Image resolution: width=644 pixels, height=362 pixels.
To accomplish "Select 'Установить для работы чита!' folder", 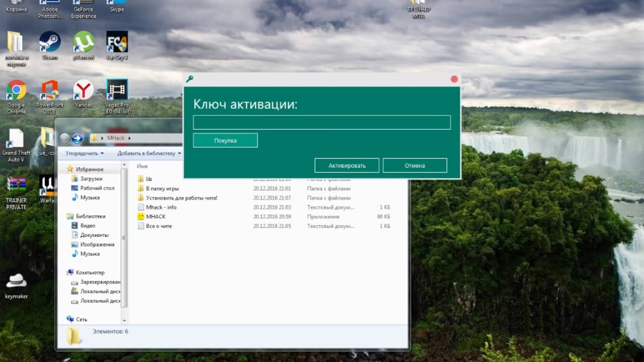I will tap(182, 198).
